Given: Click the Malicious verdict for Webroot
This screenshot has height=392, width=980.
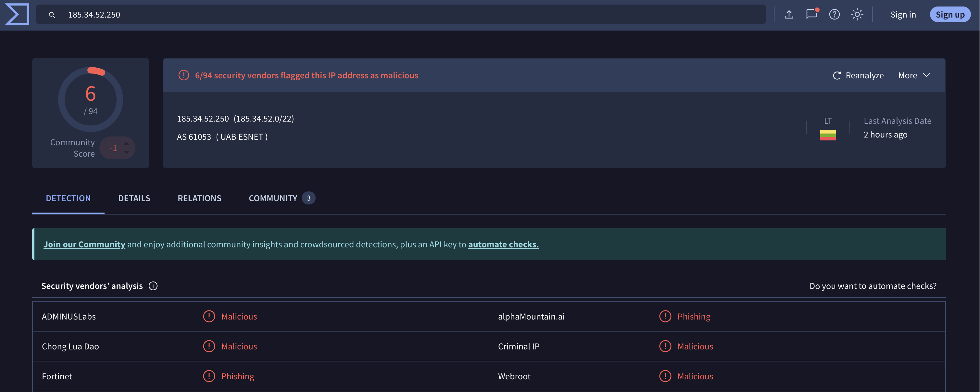Looking at the screenshot, I should pos(695,376).
